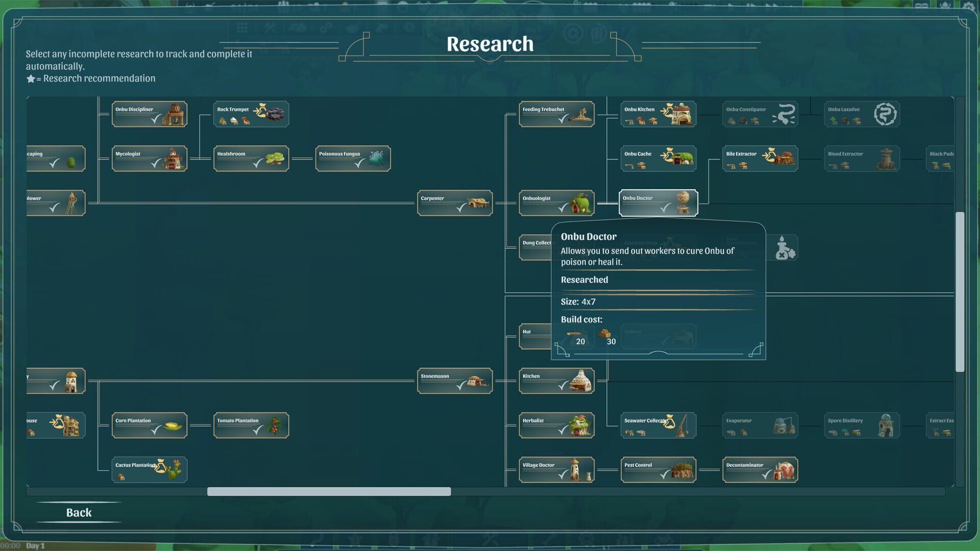Click the Stonemason research node
Viewport: 980px width, 551px height.
click(454, 380)
